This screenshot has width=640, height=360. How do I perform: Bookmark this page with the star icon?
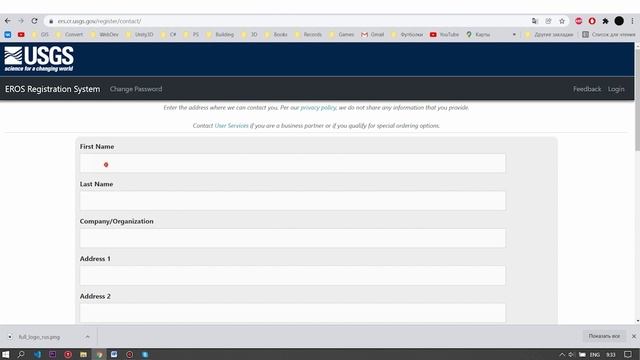tap(562, 21)
